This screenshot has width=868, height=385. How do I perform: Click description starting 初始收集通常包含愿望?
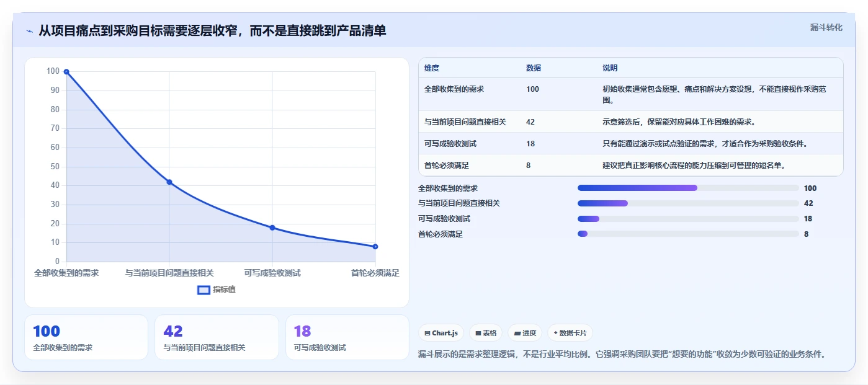(714, 94)
